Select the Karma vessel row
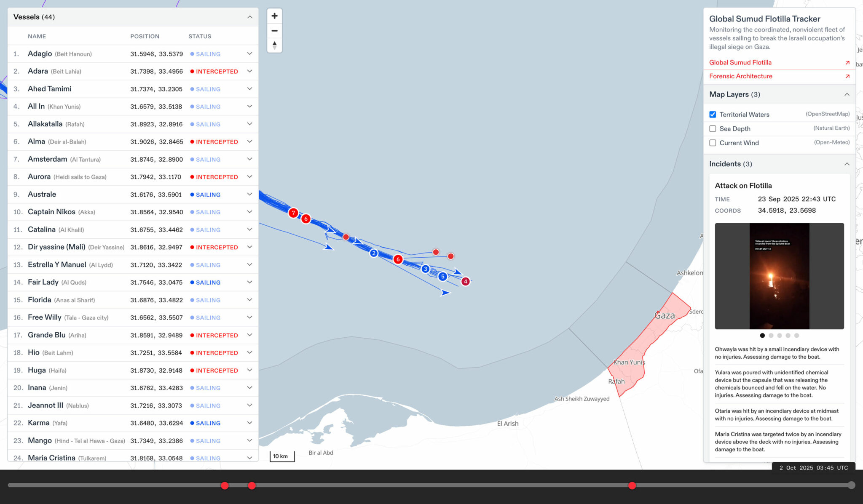Image resolution: width=863 pixels, height=504 pixels. (x=39, y=423)
